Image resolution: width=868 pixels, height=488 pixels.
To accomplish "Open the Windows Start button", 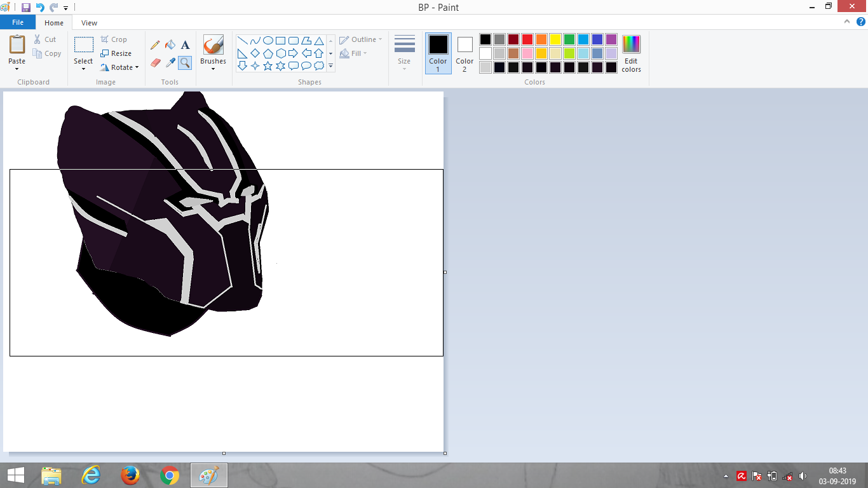I will (15, 475).
